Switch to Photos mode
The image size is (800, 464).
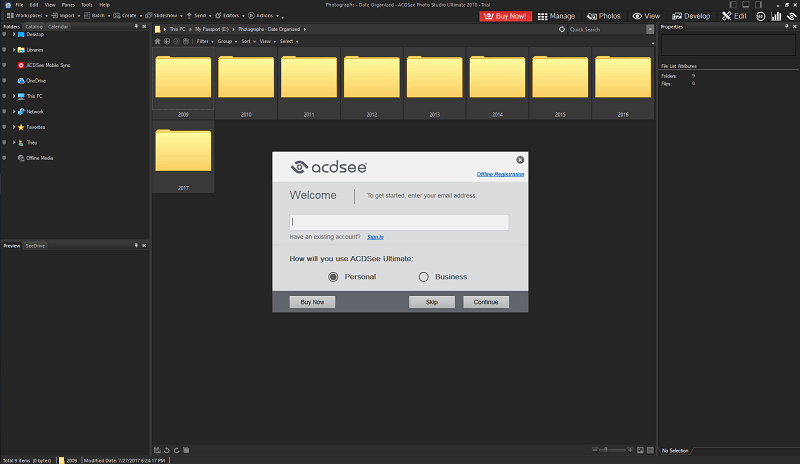click(x=604, y=16)
